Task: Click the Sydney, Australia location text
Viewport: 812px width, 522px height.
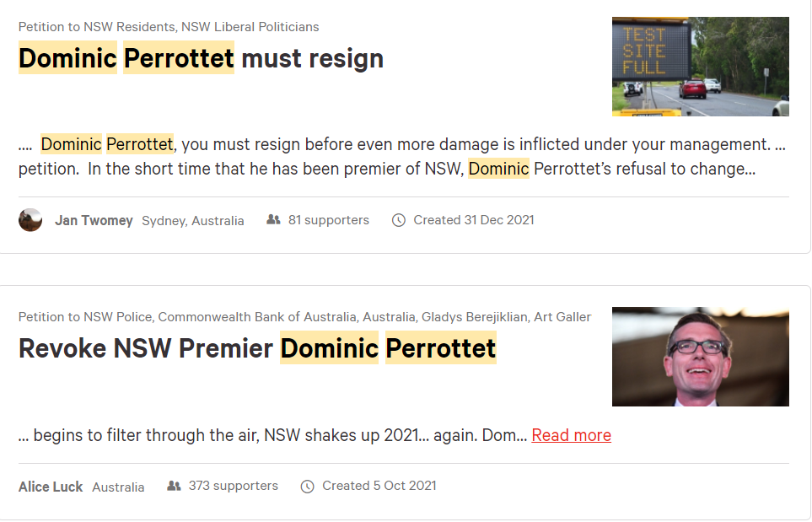Action: click(192, 221)
